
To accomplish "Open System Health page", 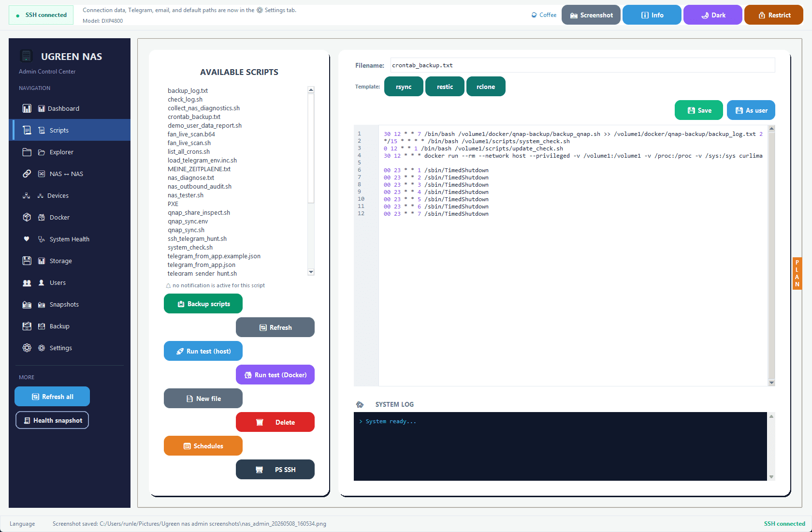I will (70, 239).
